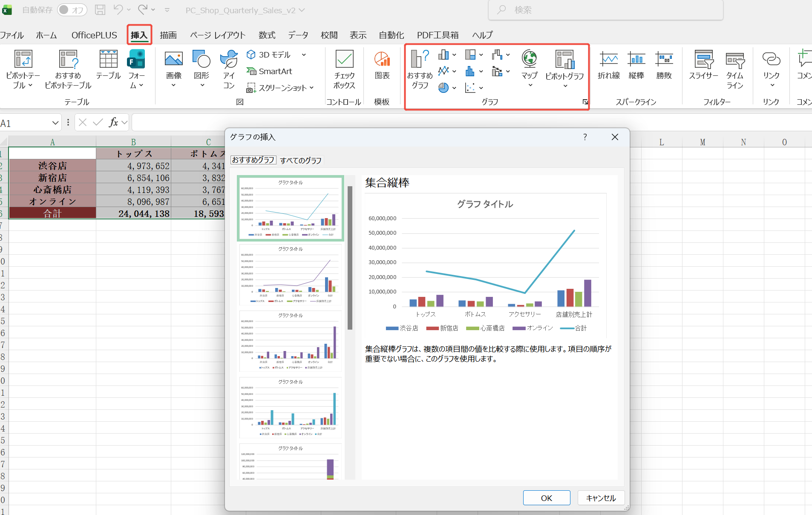Insert a scatter or bubble chart
Screen dimensions: 812x515
[x=474, y=87]
